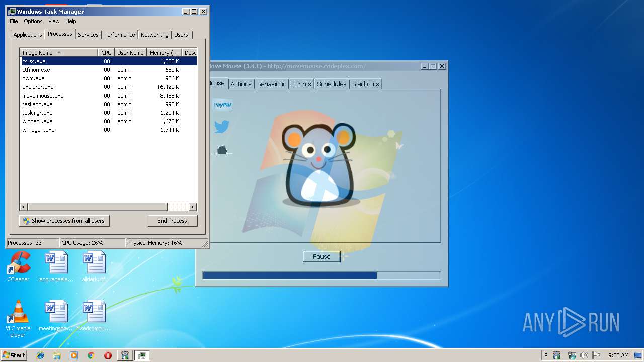Screen dimensions: 644x362
Task: Open the Blackouts tab in Move Mouse
Action: coord(366,84)
